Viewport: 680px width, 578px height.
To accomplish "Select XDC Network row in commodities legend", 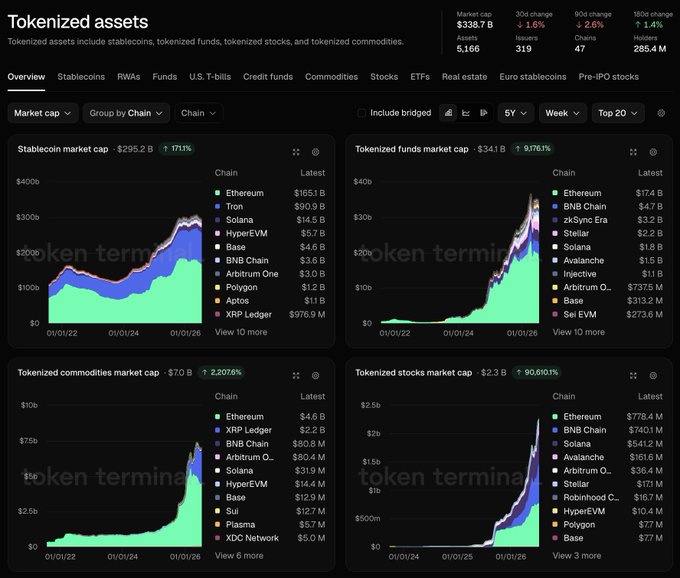I will click(270, 538).
